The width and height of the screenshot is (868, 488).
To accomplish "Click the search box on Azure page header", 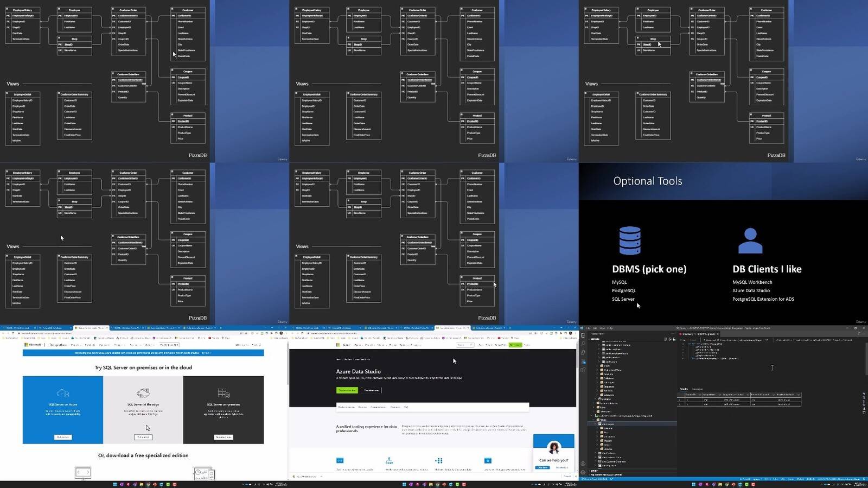I will coord(465,345).
